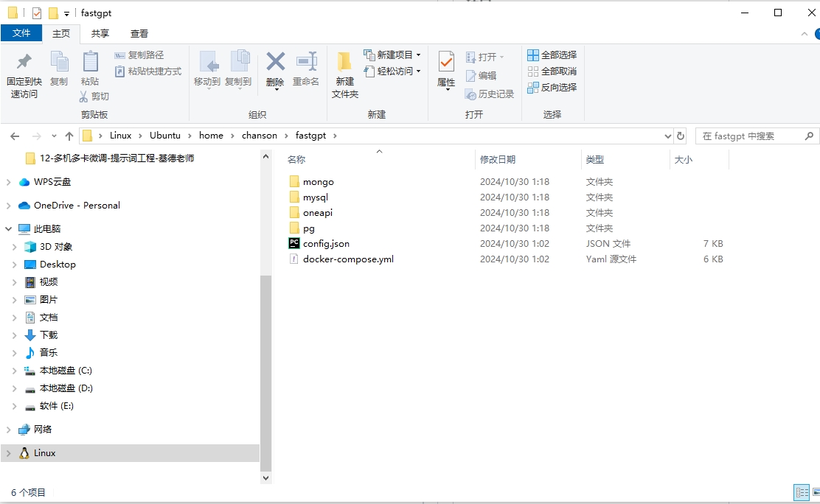This screenshot has width=820, height=504.
Task: Select the docker-compose.yml file
Action: click(x=348, y=259)
